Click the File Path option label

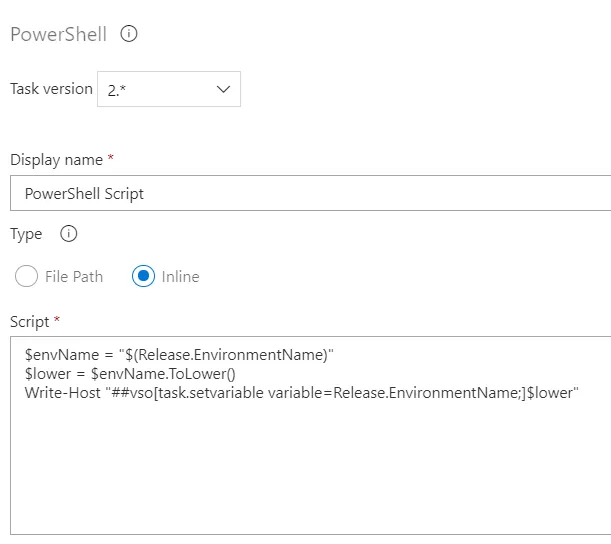74,276
